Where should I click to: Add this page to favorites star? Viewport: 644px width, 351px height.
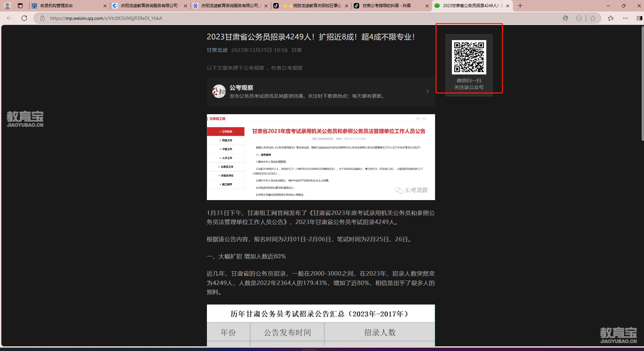coord(593,18)
